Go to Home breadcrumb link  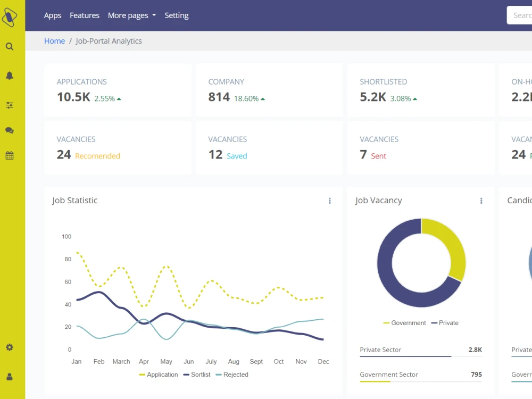click(54, 41)
